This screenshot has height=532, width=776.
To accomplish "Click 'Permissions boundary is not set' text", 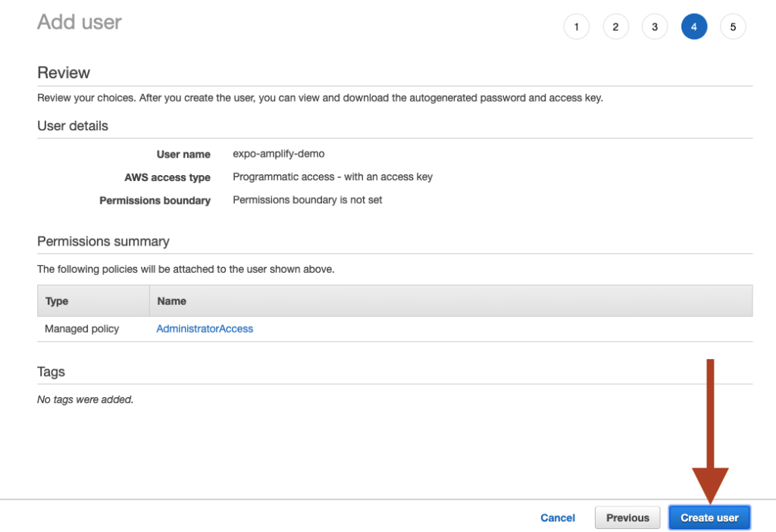I will point(308,200).
